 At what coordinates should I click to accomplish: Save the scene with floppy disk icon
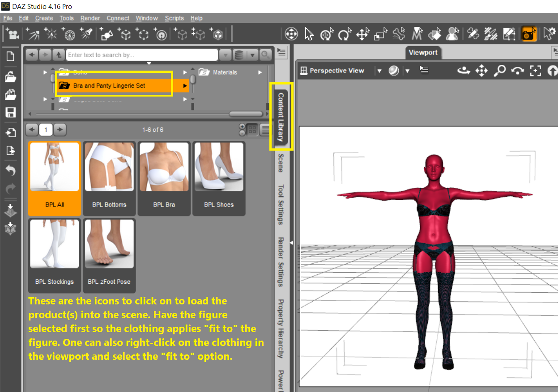10,113
